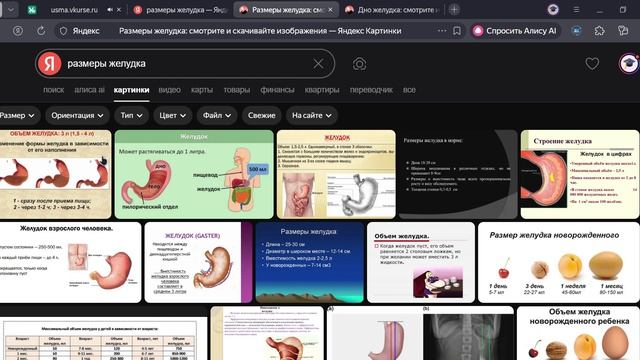
Task: Search by image with the camera icon
Action: (359, 64)
